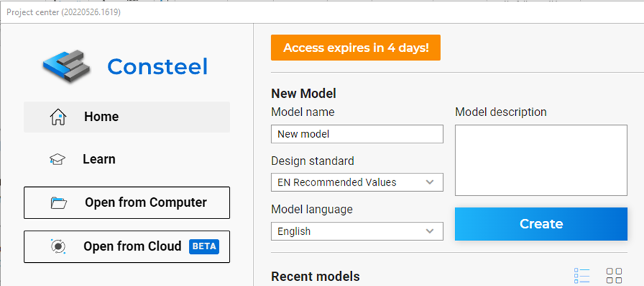This screenshot has height=286, width=644.
Task: Click the Model name input field
Action: pyautogui.click(x=357, y=134)
